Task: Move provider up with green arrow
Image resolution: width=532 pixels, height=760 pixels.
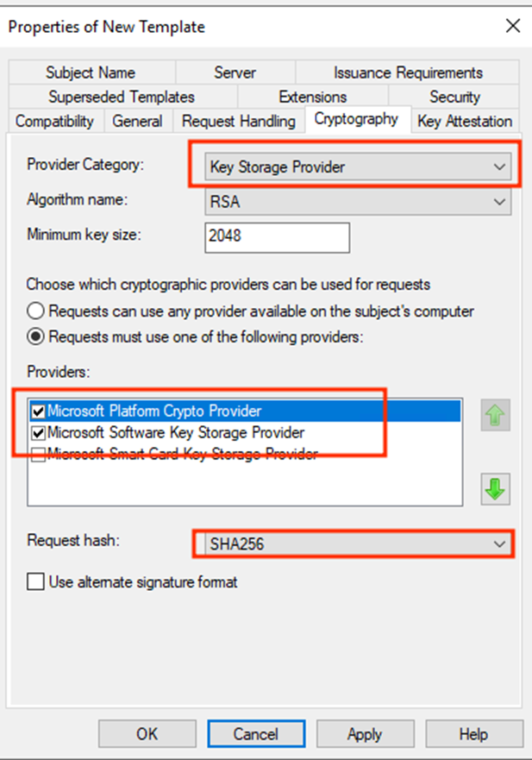Action: pyautogui.click(x=495, y=415)
